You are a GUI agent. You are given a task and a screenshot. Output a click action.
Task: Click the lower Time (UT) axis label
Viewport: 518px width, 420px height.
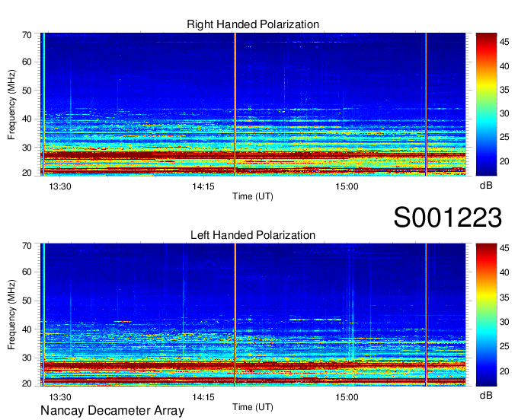[x=253, y=407]
